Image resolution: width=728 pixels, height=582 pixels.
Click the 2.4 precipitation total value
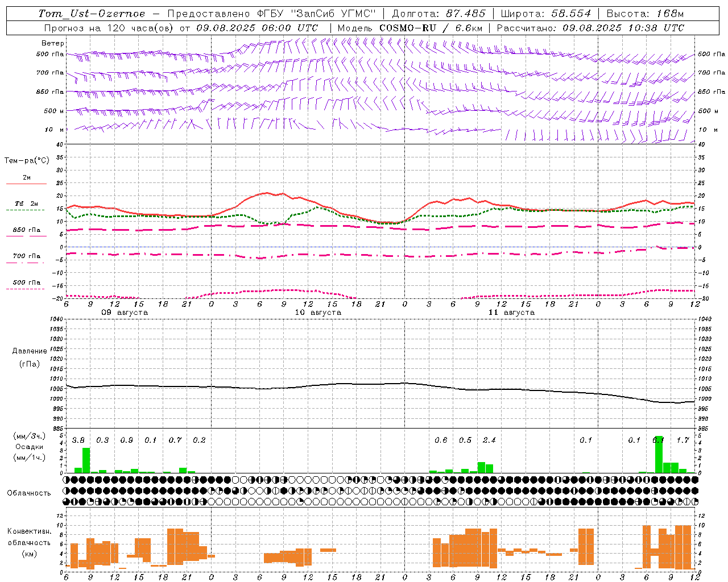[489, 440]
